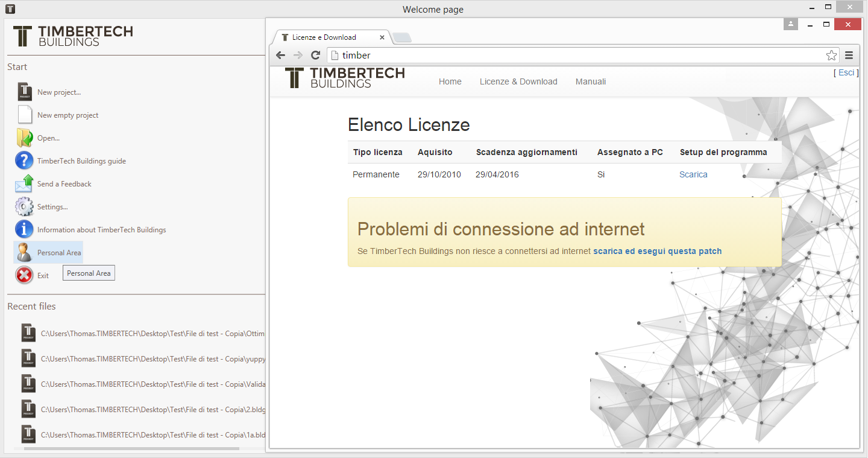868x458 pixels.
Task: Click the 'Scadenza aggiornamenti' column header
Action: 527,152
